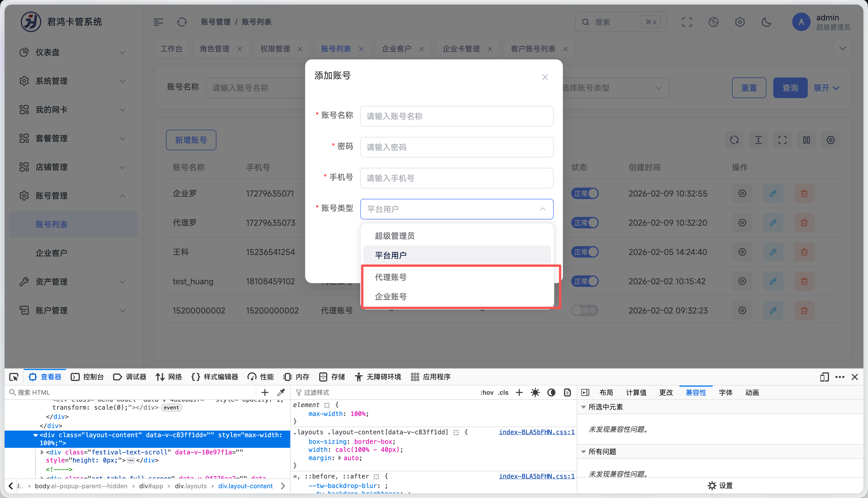Click the 请输入手机号 input field
This screenshot has height=498, width=868.
[456, 178]
